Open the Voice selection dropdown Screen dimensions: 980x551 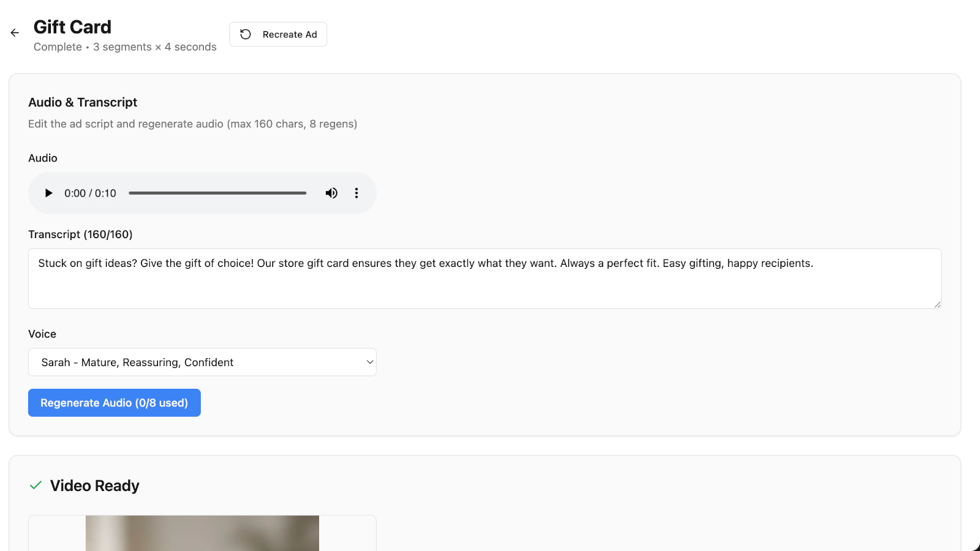tap(202, 362)
